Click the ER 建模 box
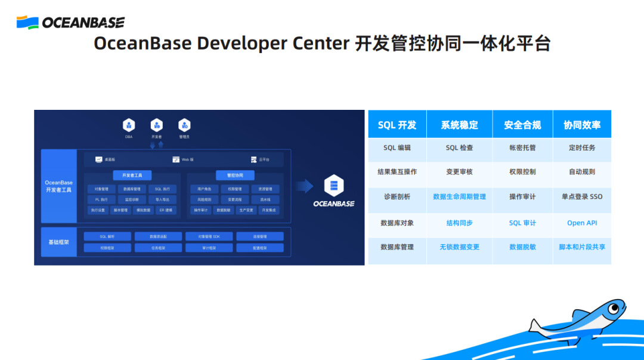This screenshot has width=644, height=360. (166, 210)
